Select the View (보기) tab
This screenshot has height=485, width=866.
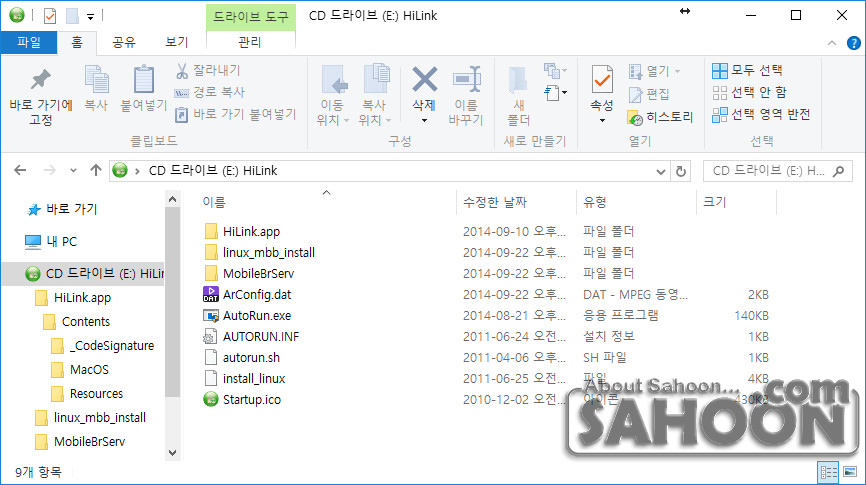(177, 43)
